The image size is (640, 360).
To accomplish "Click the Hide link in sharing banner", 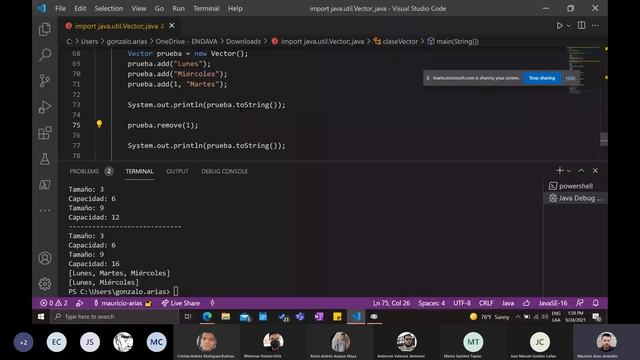I will click(570, 78).
